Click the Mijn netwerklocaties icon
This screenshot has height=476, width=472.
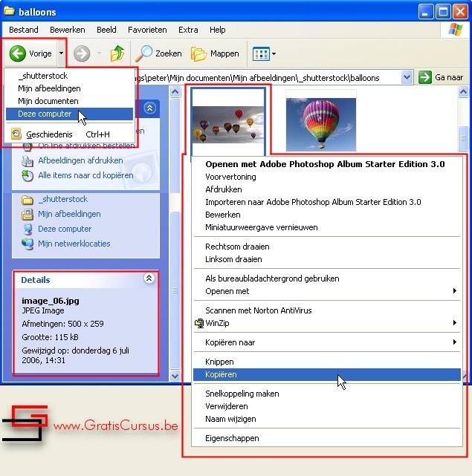28,244
